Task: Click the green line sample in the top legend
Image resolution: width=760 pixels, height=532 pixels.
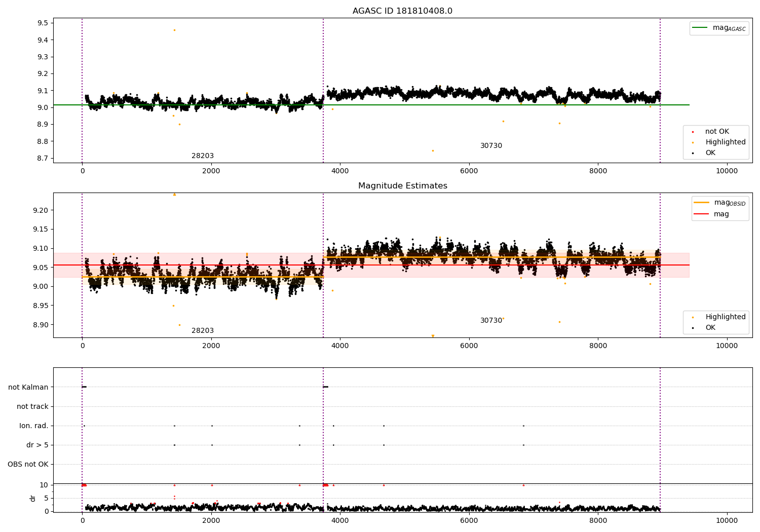Action: tap(700, 28)
